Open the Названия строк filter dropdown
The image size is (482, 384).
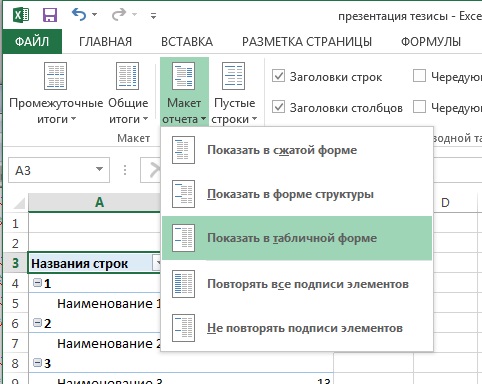point(157,263)
